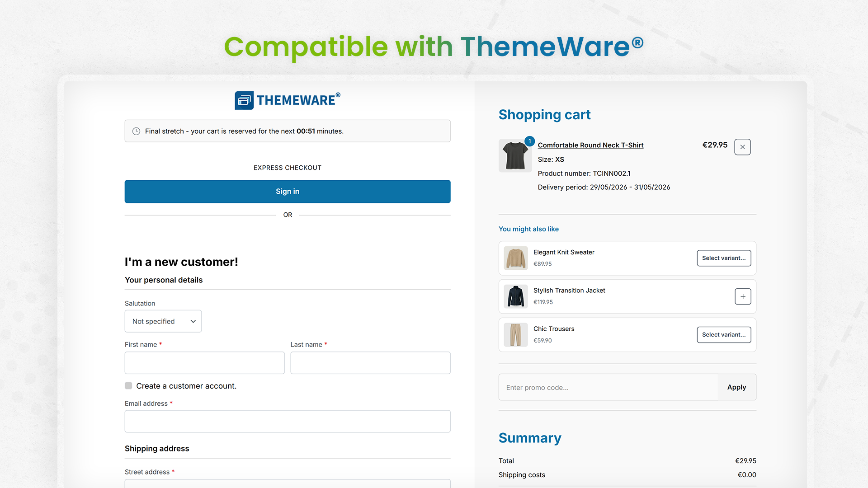Select variant for Chic Trousers

[724, 335]
